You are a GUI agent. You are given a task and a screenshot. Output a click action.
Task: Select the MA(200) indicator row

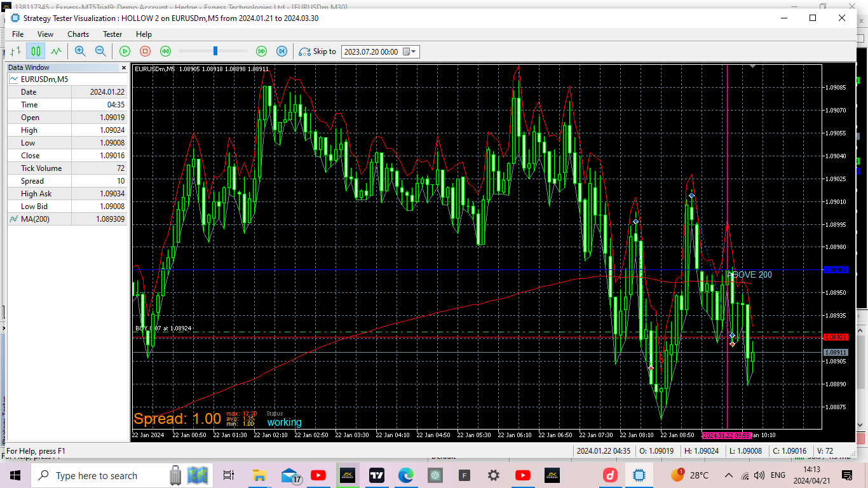coord(67,219)
